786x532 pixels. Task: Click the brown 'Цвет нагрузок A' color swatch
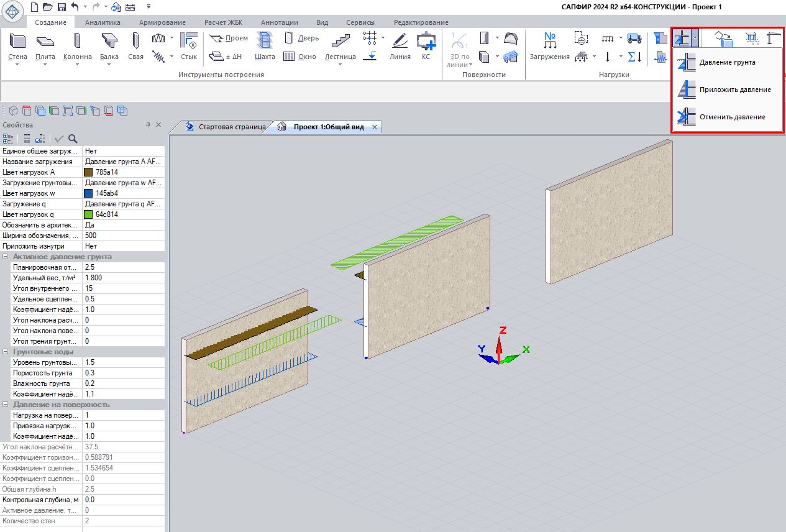coord(88,172)
